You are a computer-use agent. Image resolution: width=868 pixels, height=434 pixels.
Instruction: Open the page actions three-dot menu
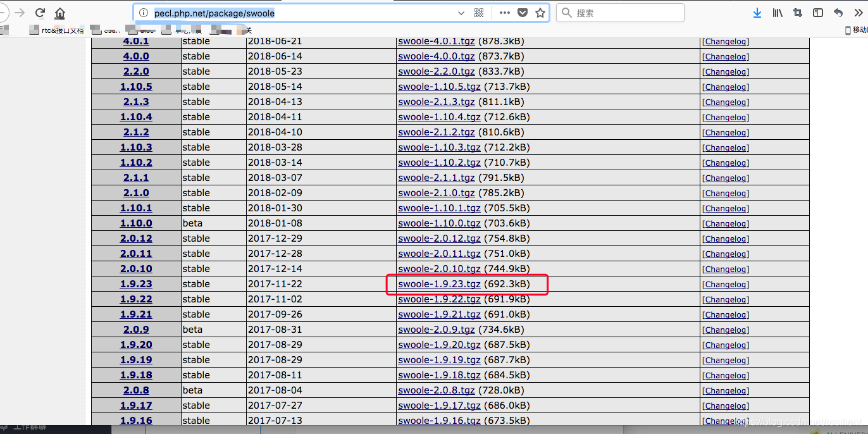click(x=504, y=13)
